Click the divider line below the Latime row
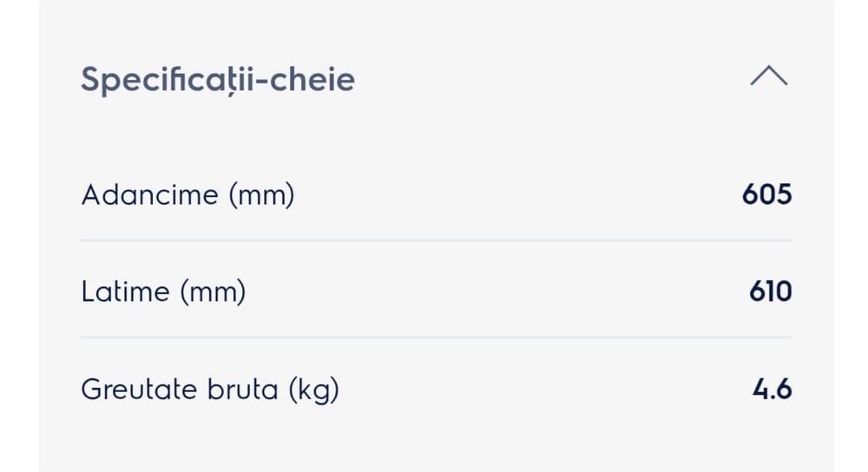Screen dimensions: 868x472 coord(436,338)
